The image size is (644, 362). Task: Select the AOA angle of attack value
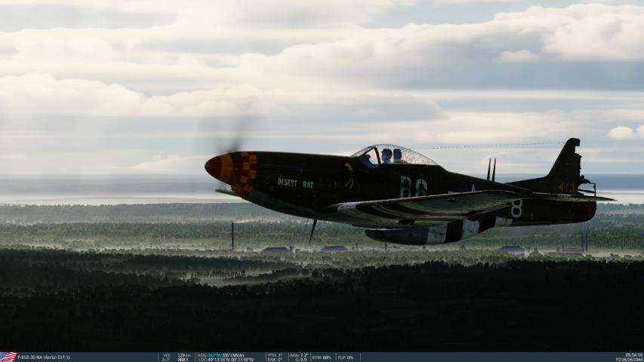[299, 354]
